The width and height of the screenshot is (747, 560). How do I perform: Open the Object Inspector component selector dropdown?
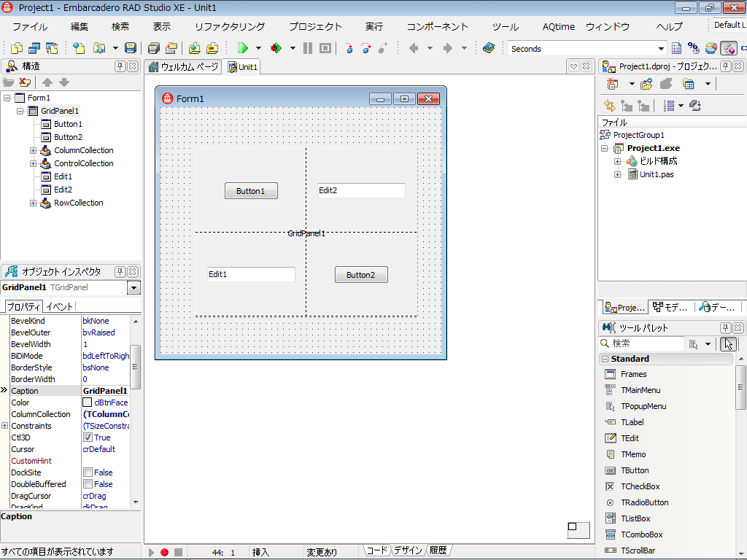tap(134, 287)
